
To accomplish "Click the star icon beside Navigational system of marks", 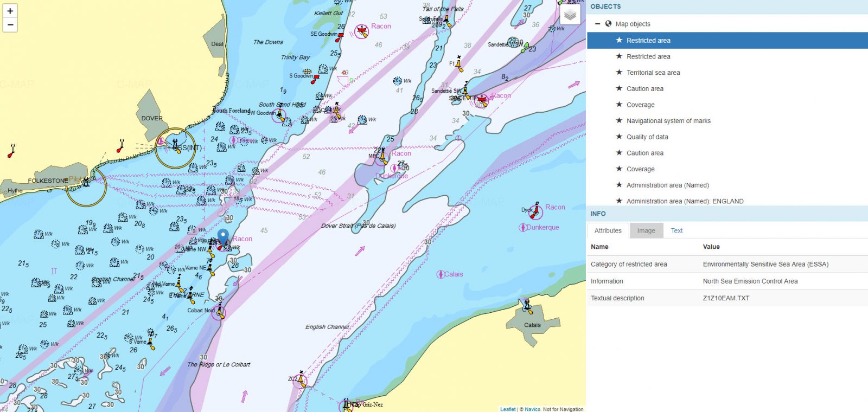I will (x=619, y=120).
